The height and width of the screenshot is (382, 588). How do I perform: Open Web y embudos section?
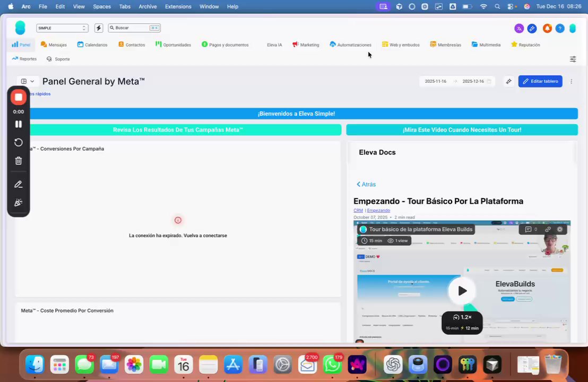click(x=401, y=45)
